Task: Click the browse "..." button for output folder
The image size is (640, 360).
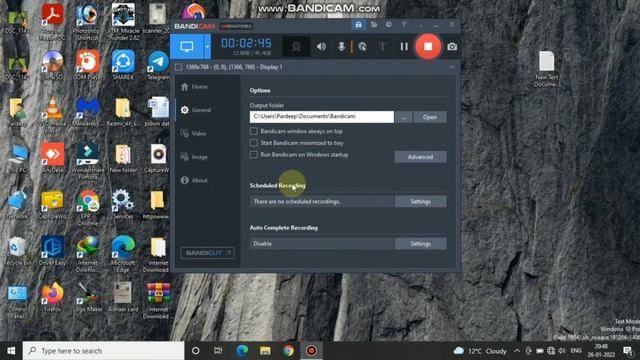Action: click(404, 117)
